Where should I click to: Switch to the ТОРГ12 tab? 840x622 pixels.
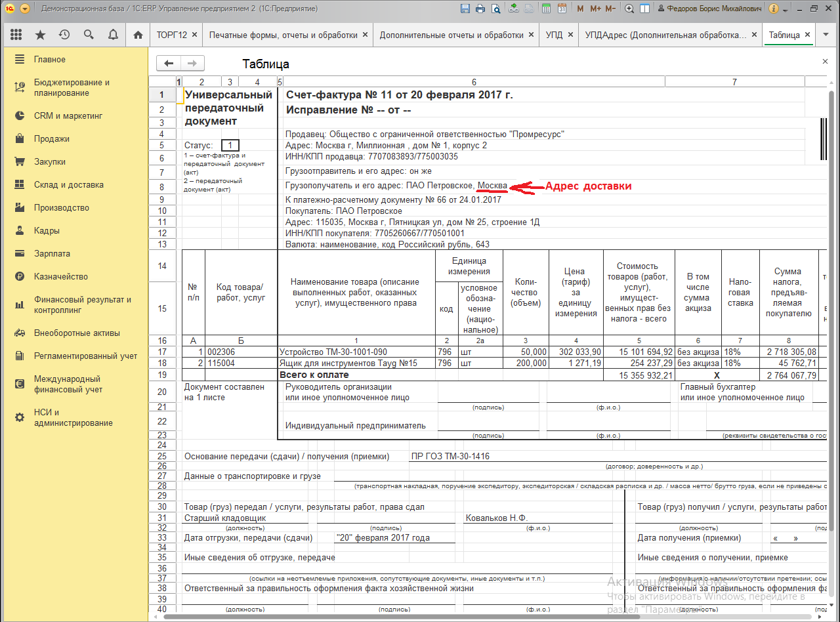172,35
